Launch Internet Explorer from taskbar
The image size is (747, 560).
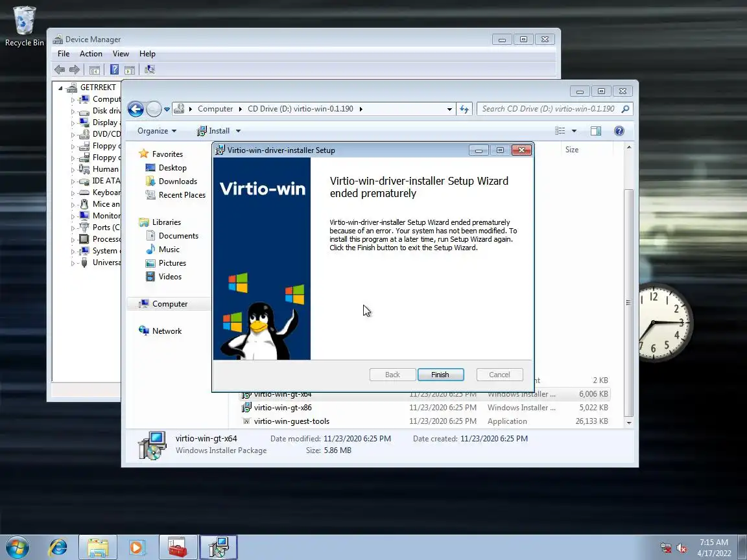(x=58, y=547)
